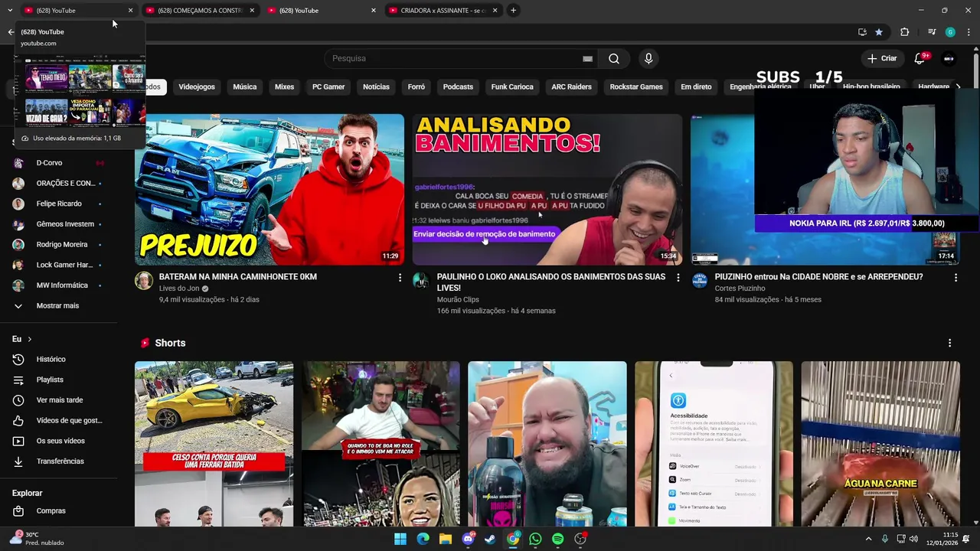Open YouTube notifications bell
The width and height of the screenshot is (980, 551).
click(920, 59)
